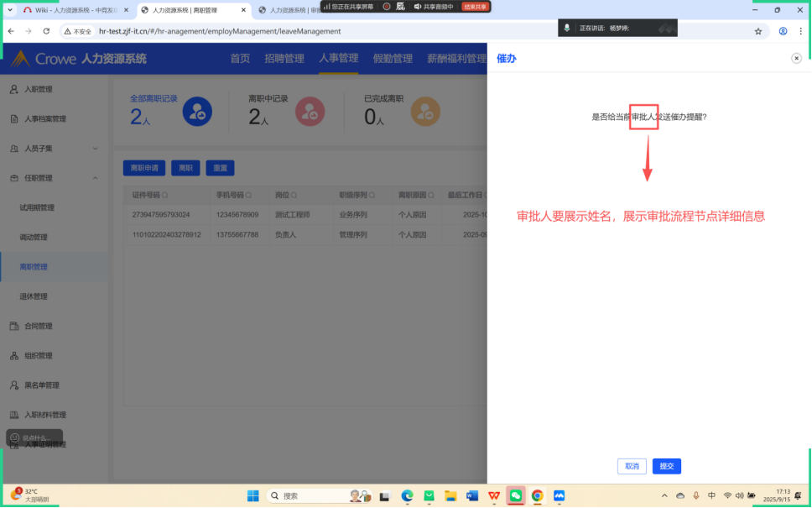This screenshot has height=508, width=812.
Task: Reload the page with the refresh icon
Action: 46,31
